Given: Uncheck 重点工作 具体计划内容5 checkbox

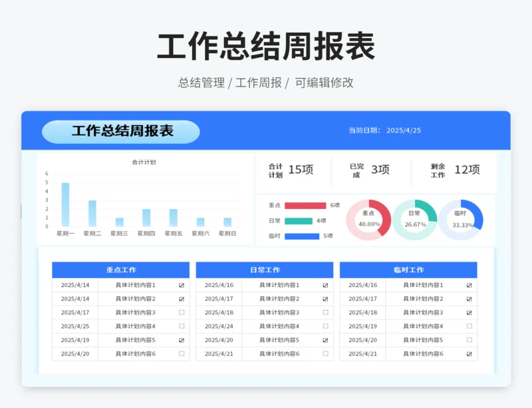Looking at the screenshot, I should pyautogui.click(x=182, y=340).
